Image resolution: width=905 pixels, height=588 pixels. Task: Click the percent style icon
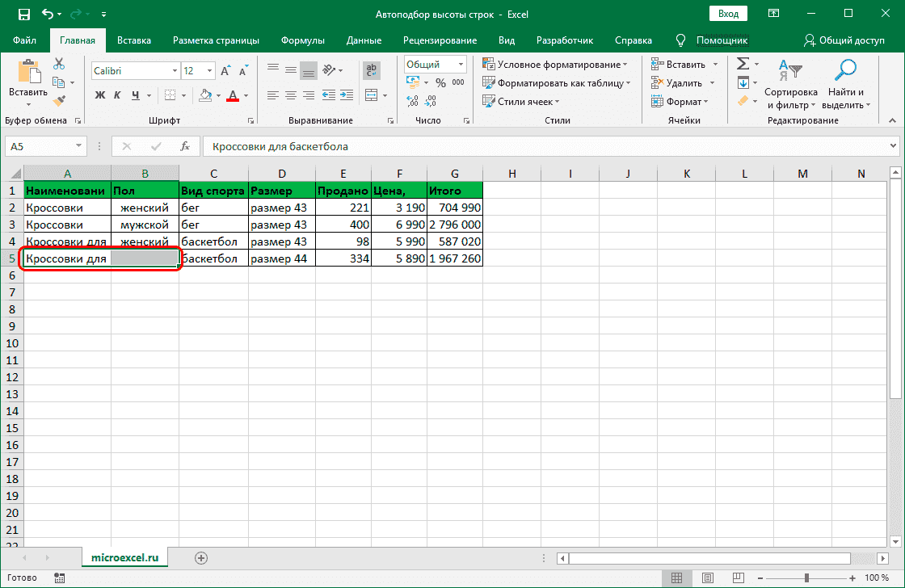[440, 82]
